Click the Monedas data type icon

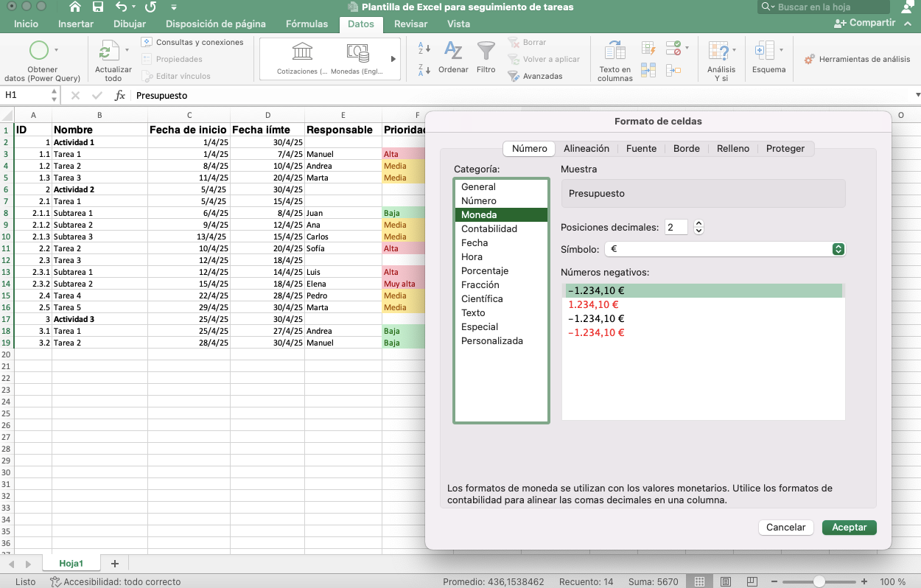point(357,52)
